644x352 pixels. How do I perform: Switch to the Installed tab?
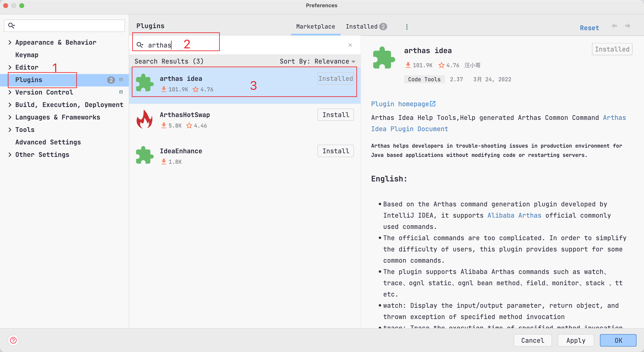click(x=366, y=27)
